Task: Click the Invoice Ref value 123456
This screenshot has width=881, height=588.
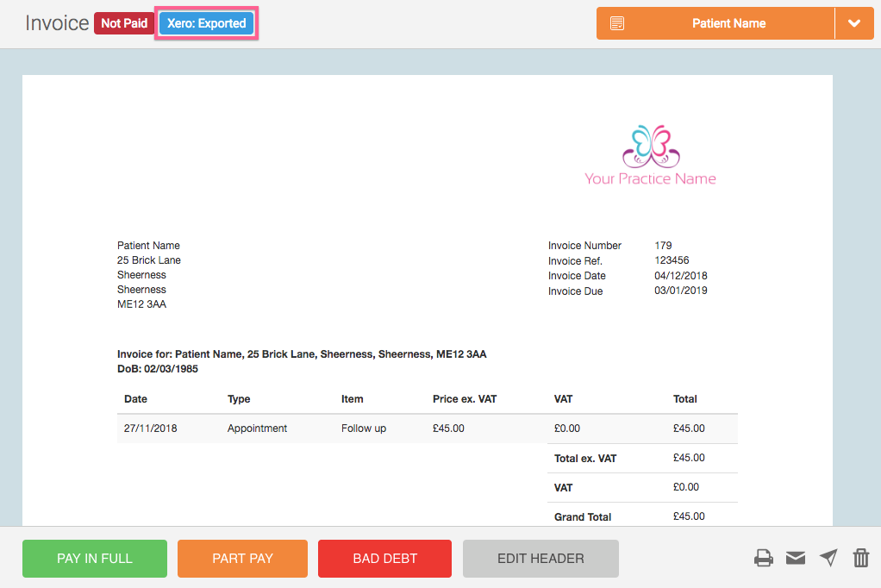Action: (672, 260)
